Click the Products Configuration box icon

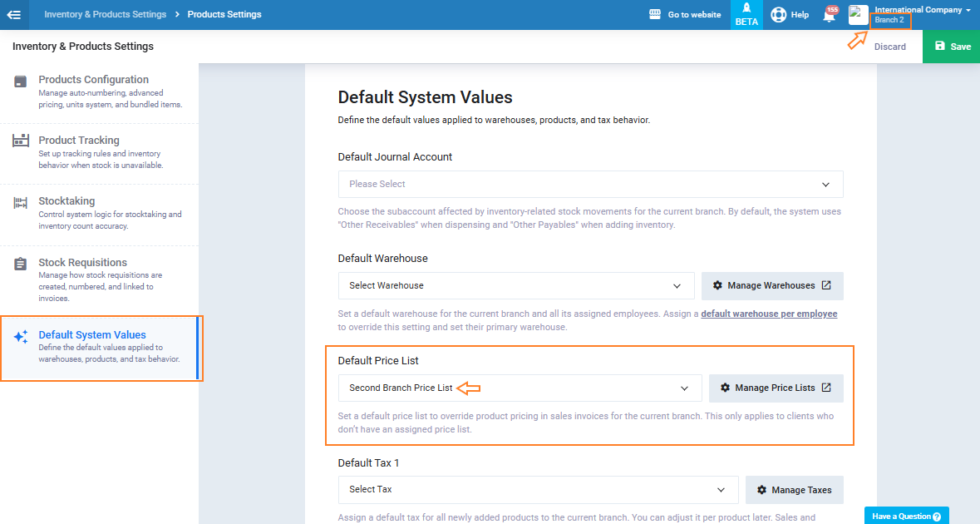coord(21,81)
